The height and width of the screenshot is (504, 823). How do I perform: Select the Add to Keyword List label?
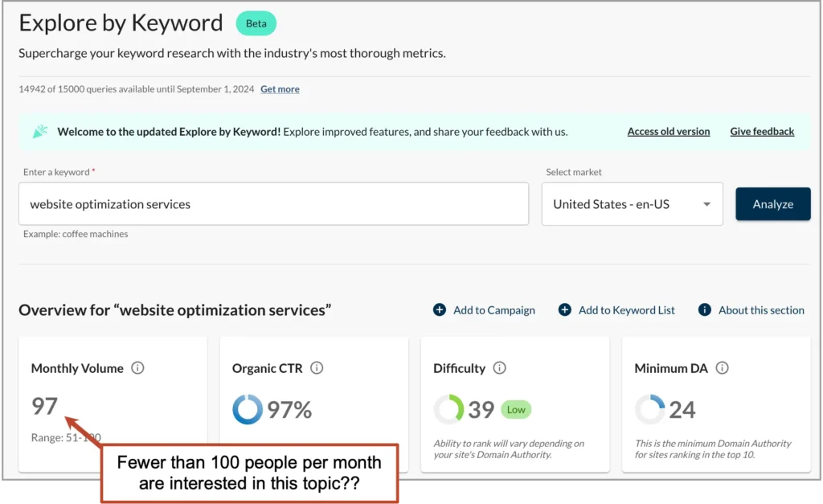click(628, 309)
